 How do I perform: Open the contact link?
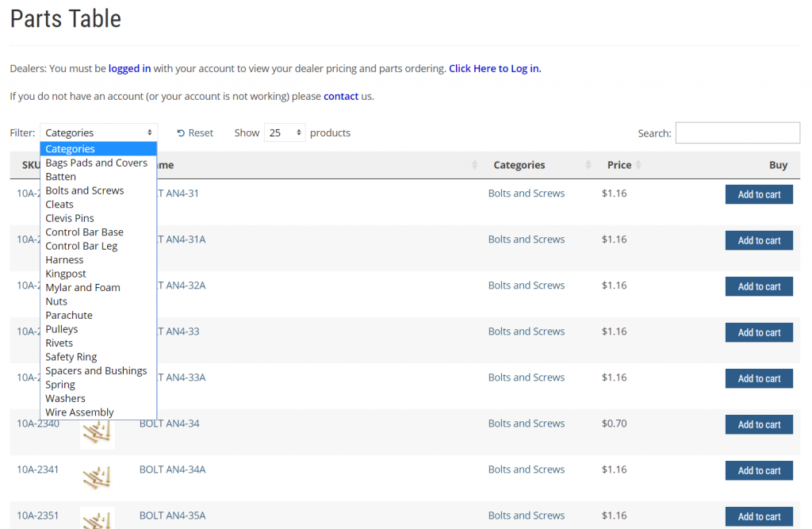341,97
